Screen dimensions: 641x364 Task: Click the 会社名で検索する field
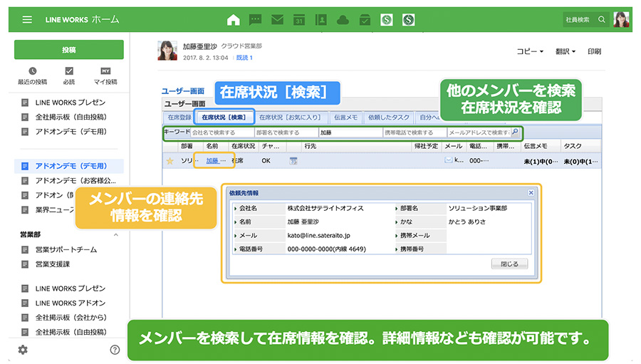point(222,132)
